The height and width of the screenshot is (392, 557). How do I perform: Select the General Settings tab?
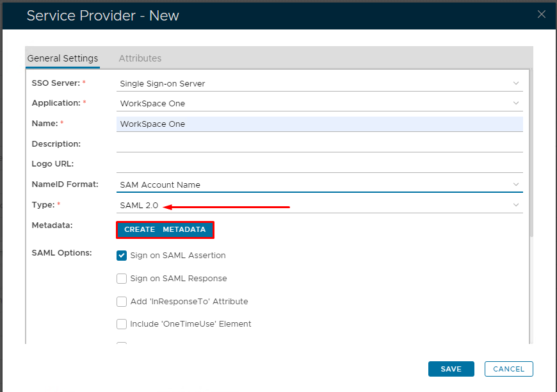(x=63, y=58)
